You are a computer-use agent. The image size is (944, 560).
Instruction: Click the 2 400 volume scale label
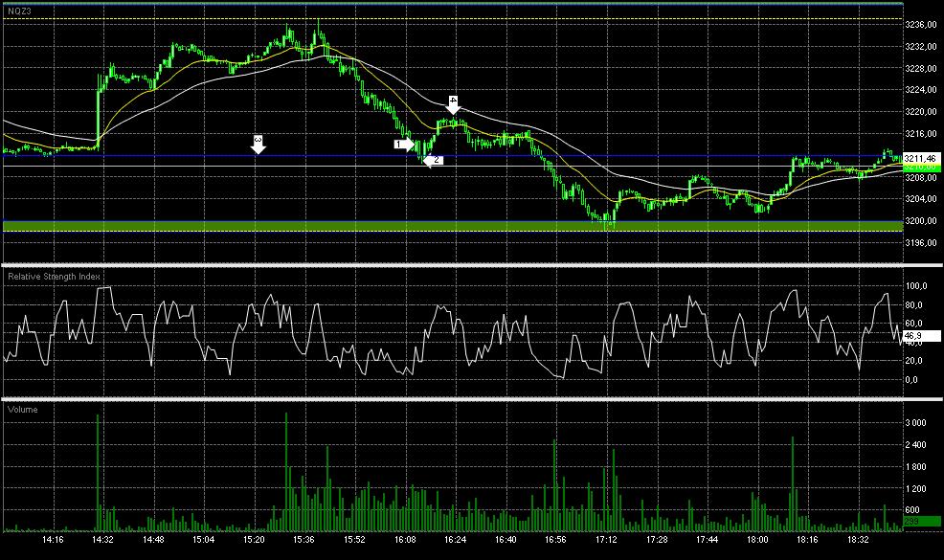[x=915, y=445]
